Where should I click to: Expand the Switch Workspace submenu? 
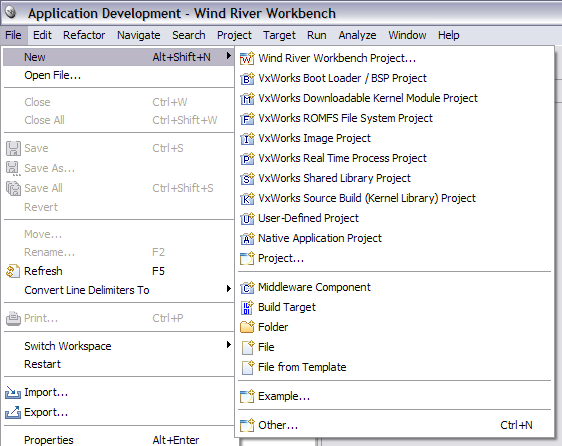tap(229, 345)
